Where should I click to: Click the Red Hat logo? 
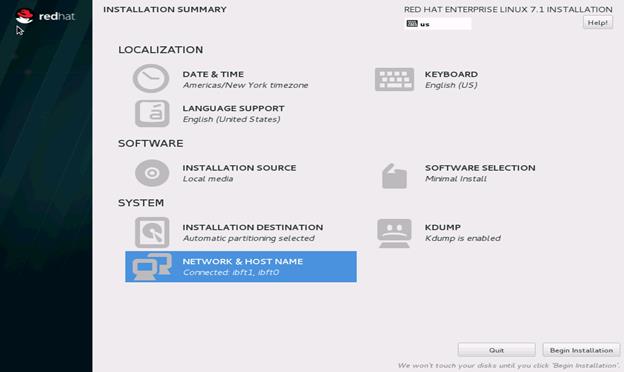tap(45, 16)
